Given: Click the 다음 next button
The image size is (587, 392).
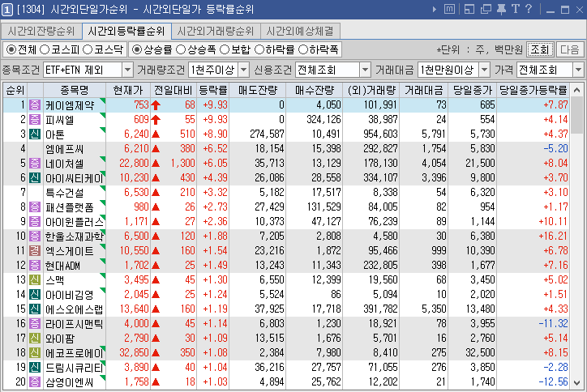Looking at the screenshot, I should 570,49.
